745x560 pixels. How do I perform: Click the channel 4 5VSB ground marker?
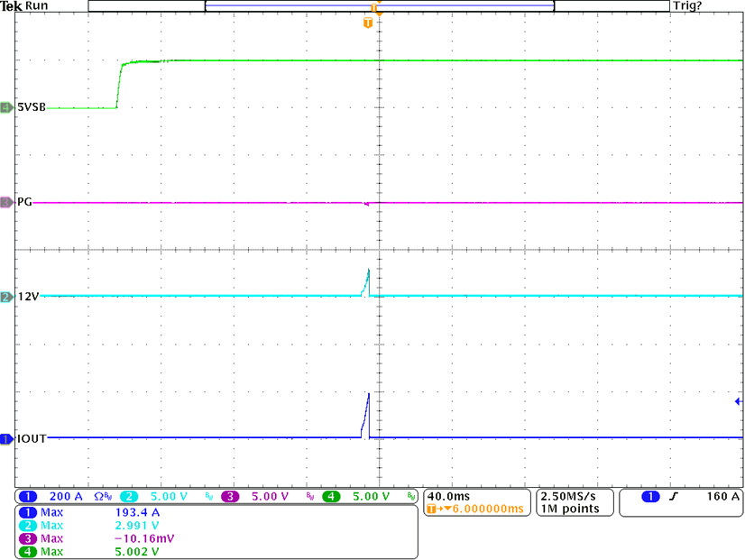coord(6,108)
